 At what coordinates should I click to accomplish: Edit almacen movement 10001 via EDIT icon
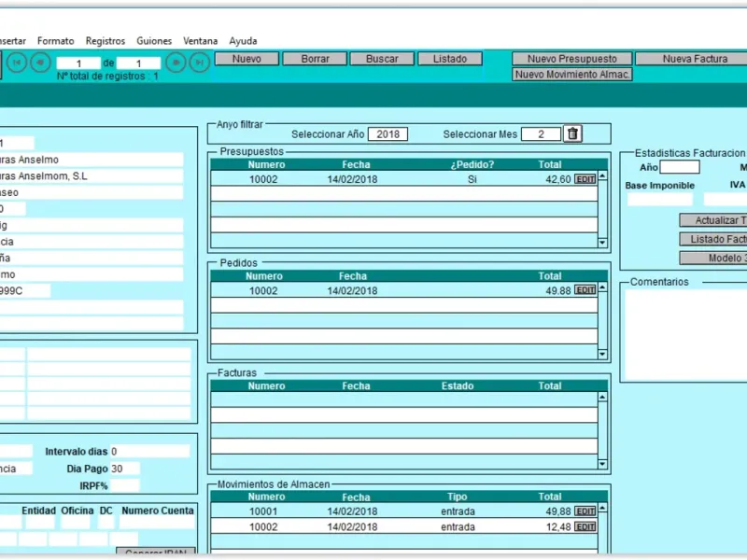pyautogui.click(x=585, y=511)
